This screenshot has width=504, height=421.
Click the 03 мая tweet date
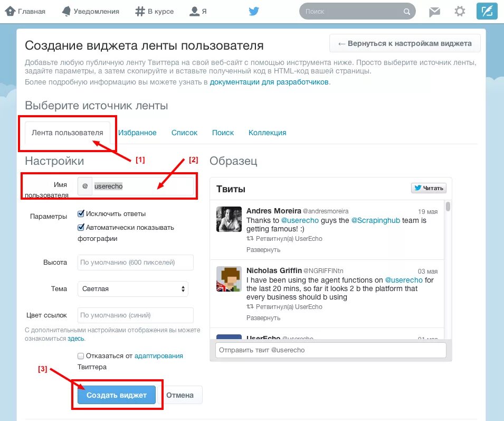[427, 272]
